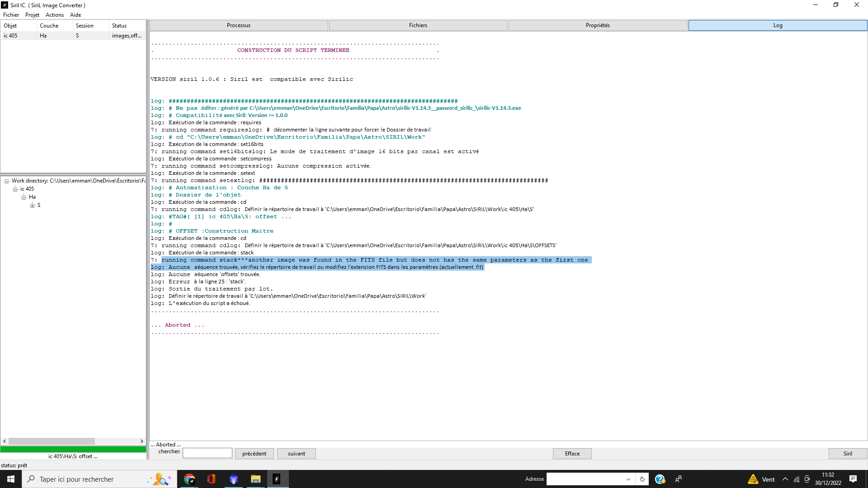Click the chercher search input field
The height and width of the screenshot is (488, 868).
click(x=207, y=453)
